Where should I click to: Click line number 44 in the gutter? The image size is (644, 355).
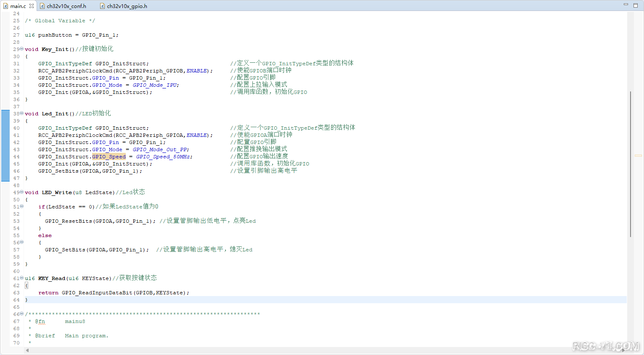tap(16, 157)
